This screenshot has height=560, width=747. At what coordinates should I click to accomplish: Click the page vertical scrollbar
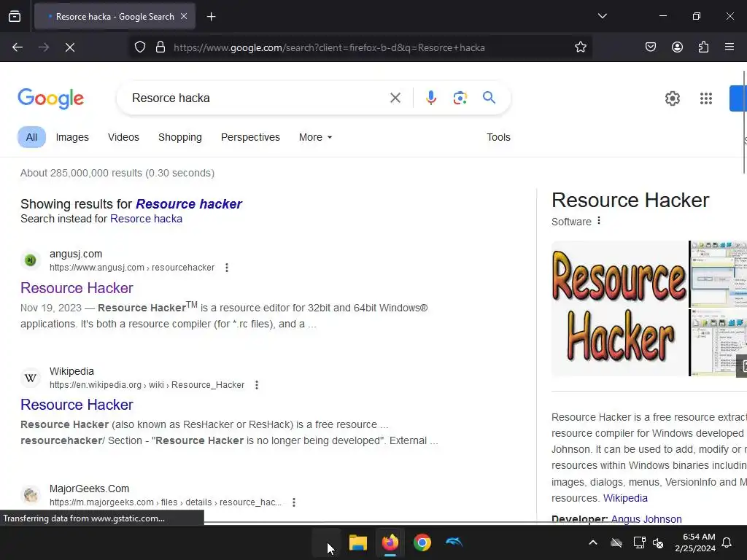745,122
